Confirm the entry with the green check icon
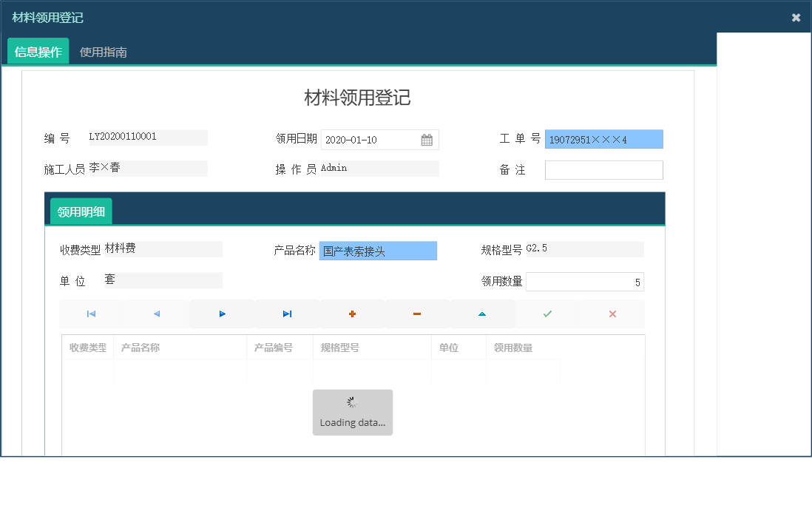Viewport: 812px width, 508px height. pyautogui.click(x=547, y=314)
